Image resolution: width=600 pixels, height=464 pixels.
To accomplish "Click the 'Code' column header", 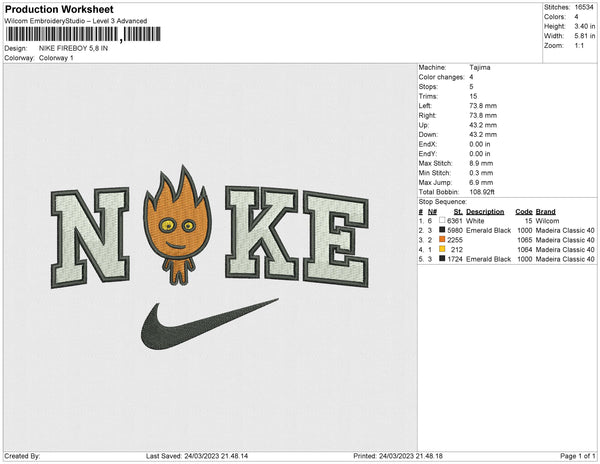I will [524, 212].
